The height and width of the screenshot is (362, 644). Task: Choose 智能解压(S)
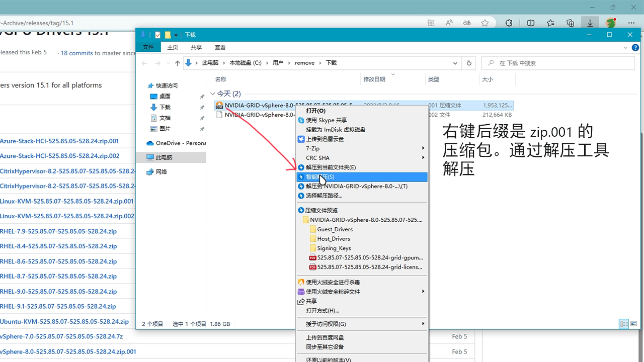(x=362, y=177)
